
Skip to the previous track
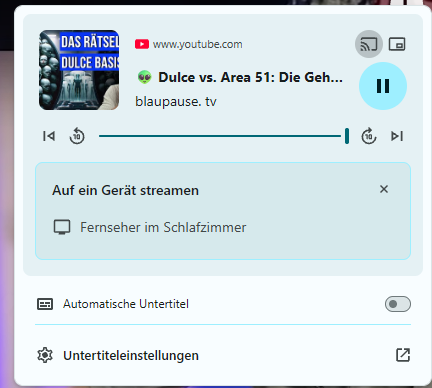(x=49, y=136)
